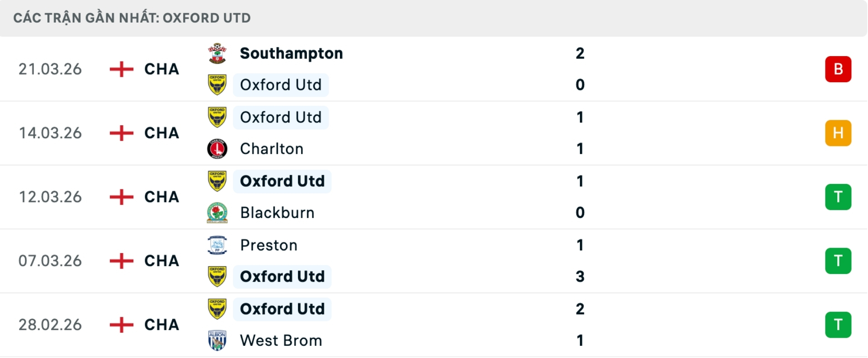
Task: Click CHA league label for 07.03.26 match
Action: [161, 261]
